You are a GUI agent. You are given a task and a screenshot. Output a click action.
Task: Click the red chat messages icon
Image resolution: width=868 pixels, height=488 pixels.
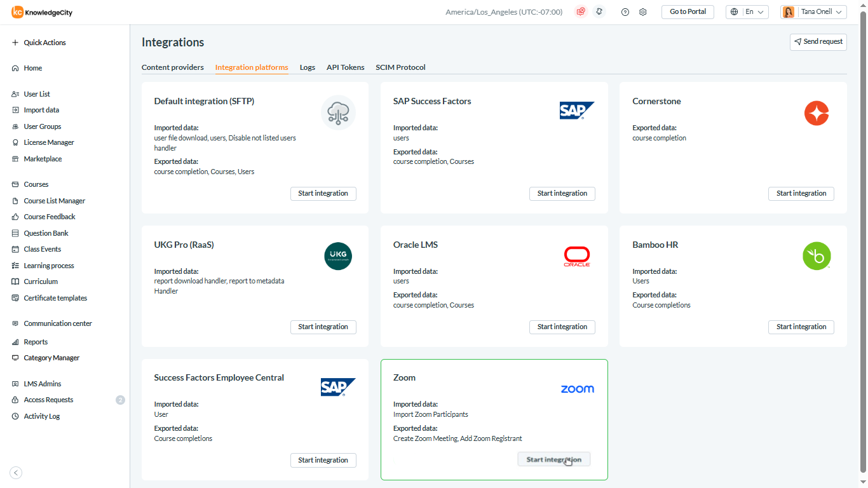tap(580, 12)
